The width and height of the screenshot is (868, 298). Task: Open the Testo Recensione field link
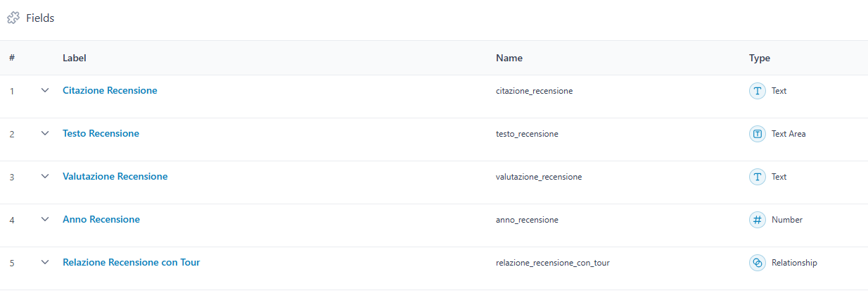tap(101, 134)
